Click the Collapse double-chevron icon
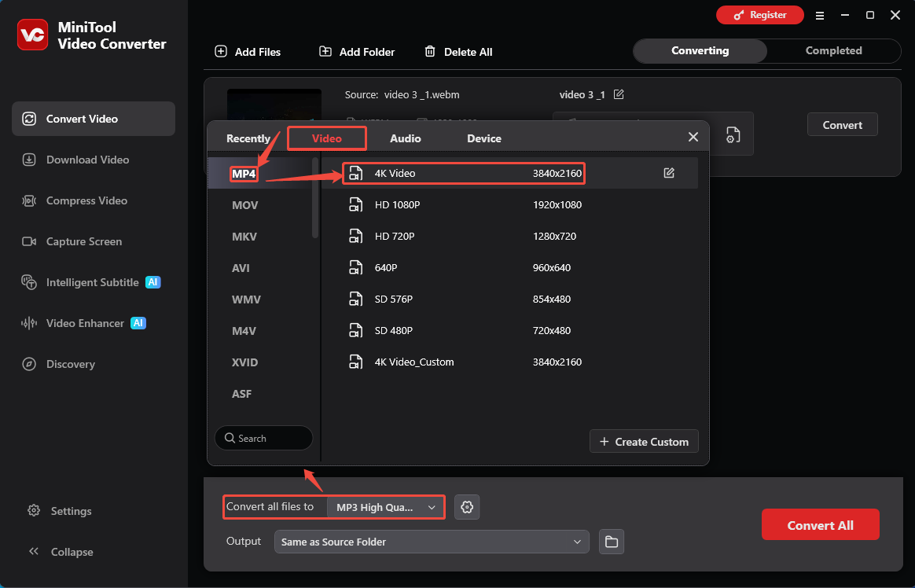The image size is (915, 588). tap(34, 551)
